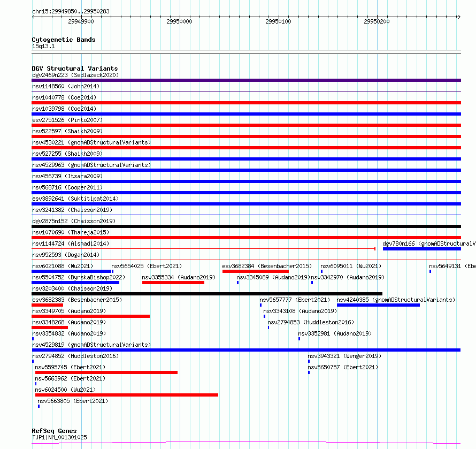Image resolution: width=476 pixels, height=449 pixels.
Task: Click the dgv2875n152 (Chaisson2019) label
Action: point(74,221)
